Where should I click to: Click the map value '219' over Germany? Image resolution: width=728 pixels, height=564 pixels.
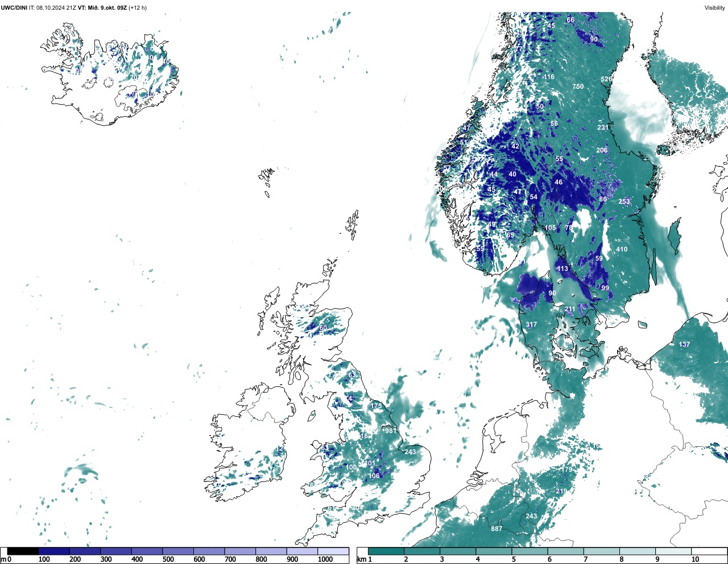[561, 491]
